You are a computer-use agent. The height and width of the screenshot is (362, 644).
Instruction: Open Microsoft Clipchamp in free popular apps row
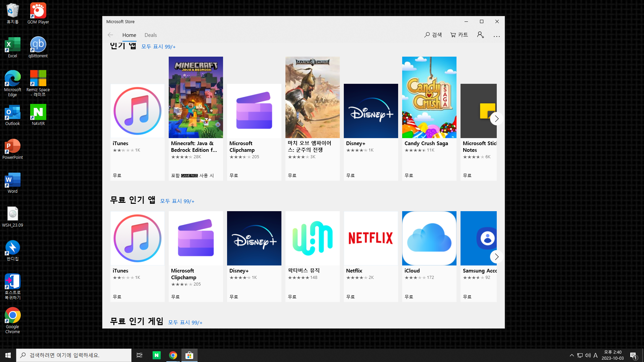tap(196, 256)
